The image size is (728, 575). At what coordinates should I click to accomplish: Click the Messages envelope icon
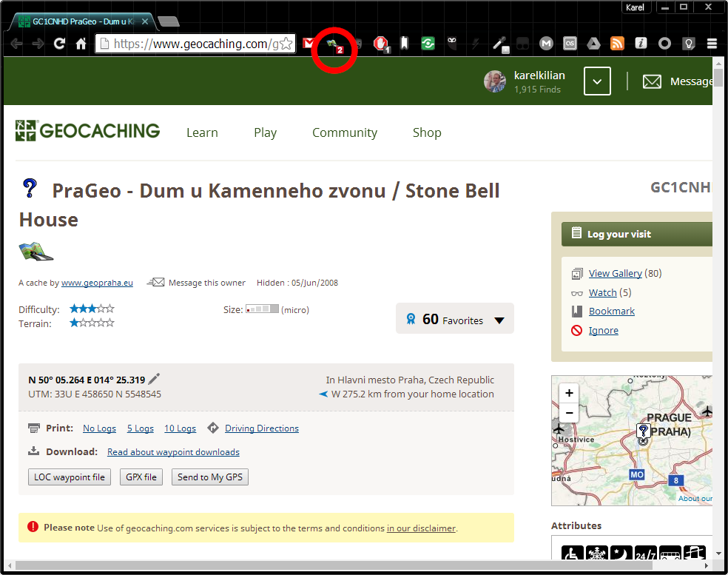coord(652,81)
